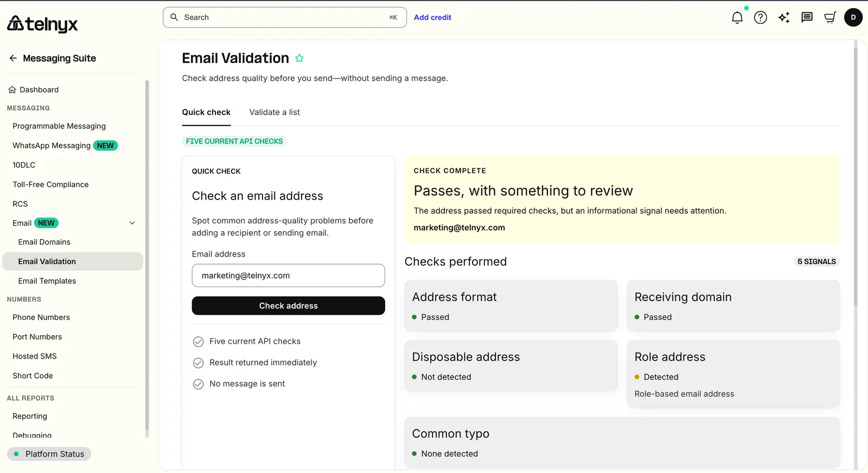This screenshot has width=868, height=473.
Task: Click the main page vertical scrollbar
Action: [856, 176]
